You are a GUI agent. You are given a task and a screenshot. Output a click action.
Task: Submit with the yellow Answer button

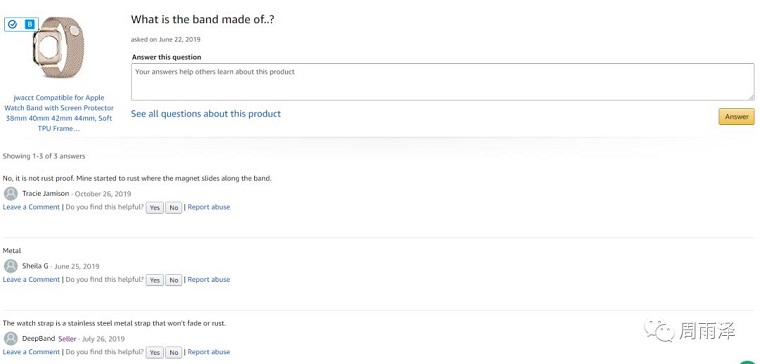tap(736, 116)
